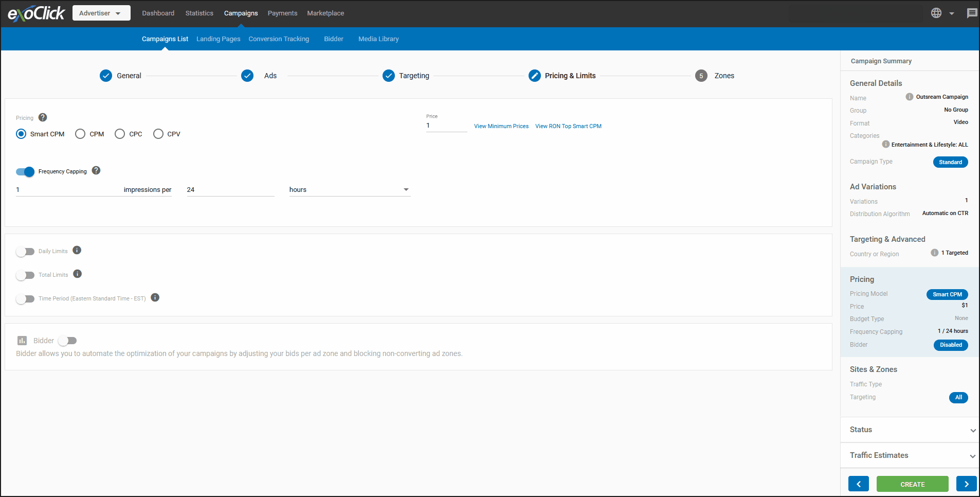Go to next step with right arrow
This screenshot has height=497, width=980.
pyautogui.click(x=966, y=484)
